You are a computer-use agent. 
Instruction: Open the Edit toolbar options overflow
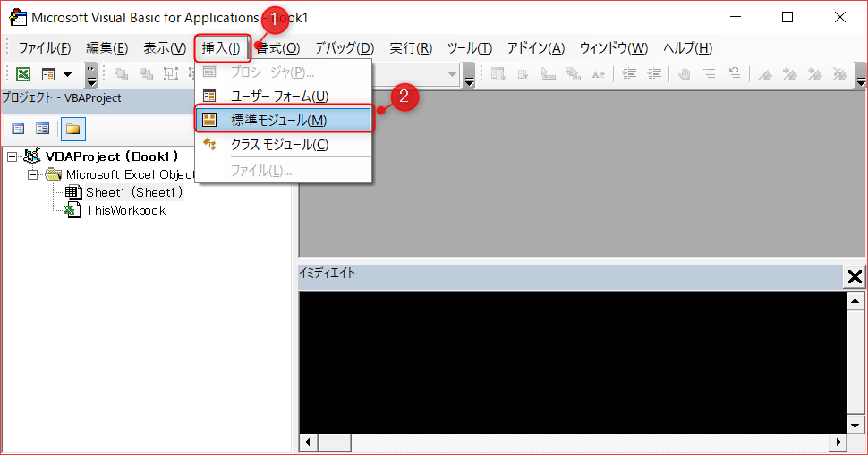(861, 75)
